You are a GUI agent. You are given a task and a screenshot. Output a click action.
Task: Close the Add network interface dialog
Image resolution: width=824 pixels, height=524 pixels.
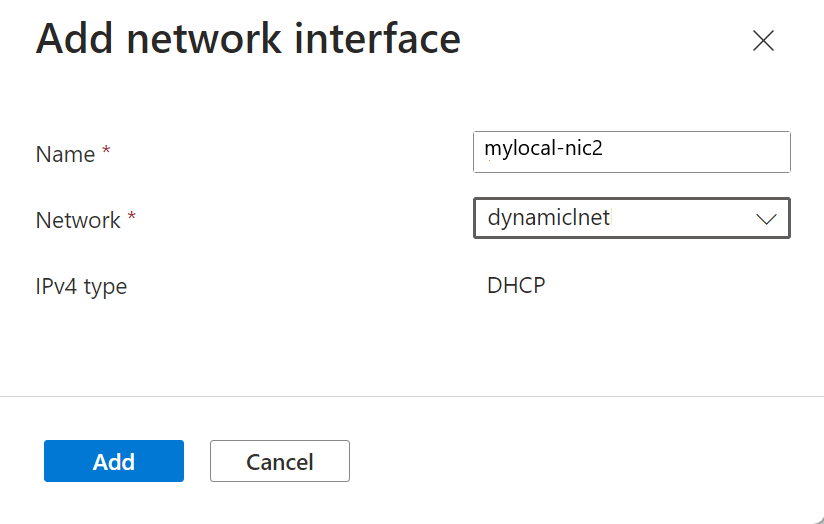pos(763,41)
